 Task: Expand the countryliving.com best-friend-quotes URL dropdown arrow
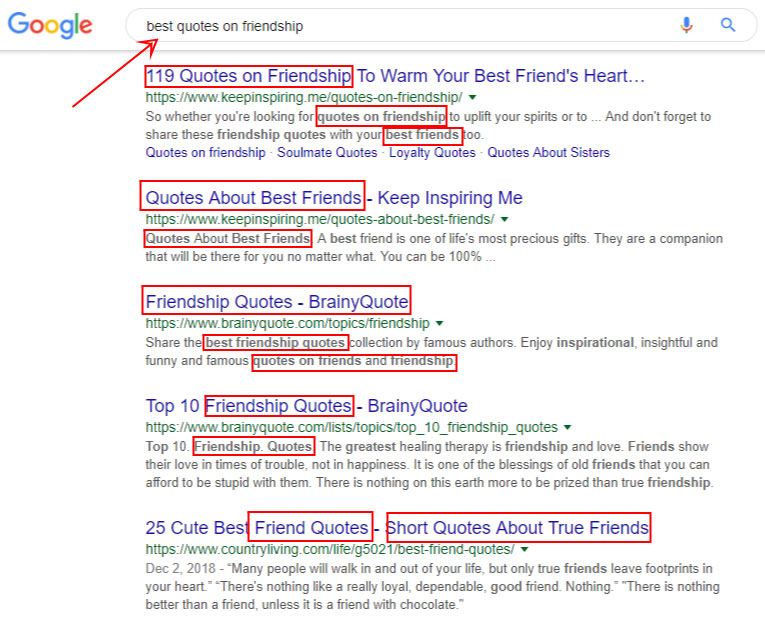(x=524, y=549)
